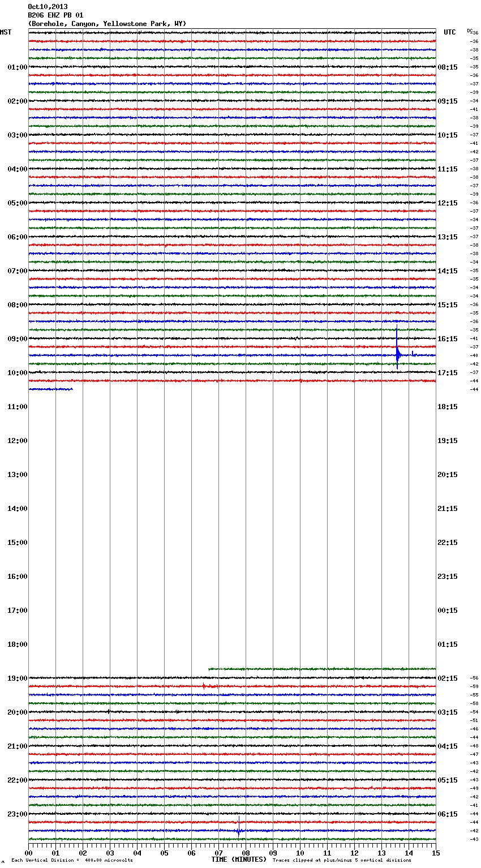The image size is (481, 868).
Task: Select the 23:00 MST hour label
Action: (x=18, y=814)
